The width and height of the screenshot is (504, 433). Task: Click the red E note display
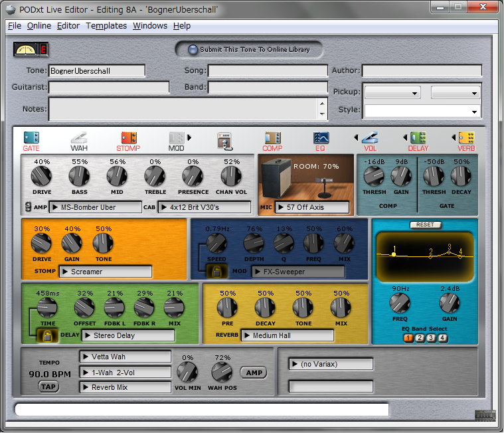tap(43, 50)
